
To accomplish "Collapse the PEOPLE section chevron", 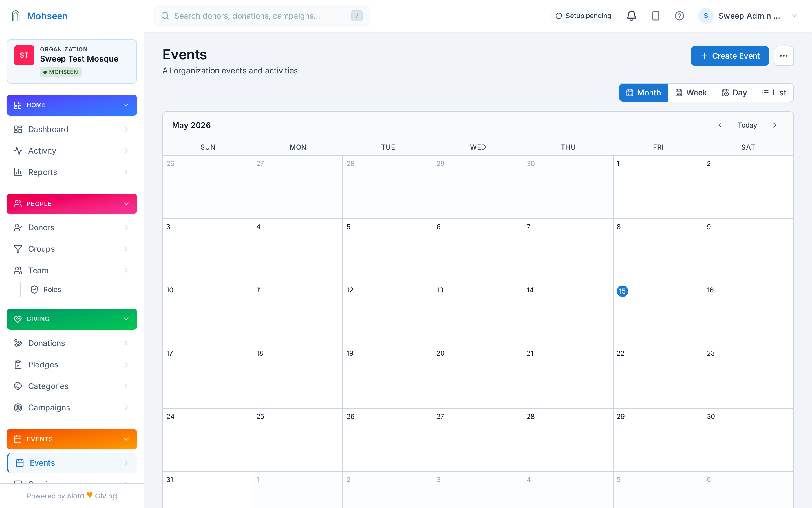I will [126, 203].
